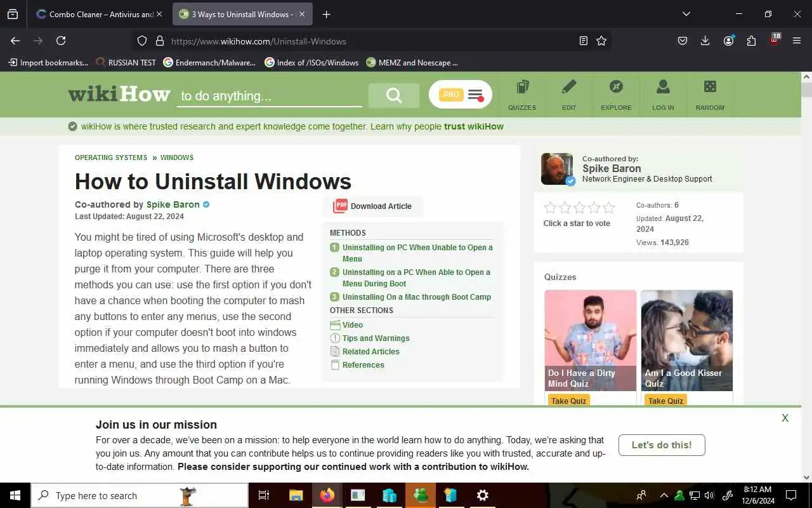
Task: Go to Related Articles section
Action: click(x=371, y=351)
